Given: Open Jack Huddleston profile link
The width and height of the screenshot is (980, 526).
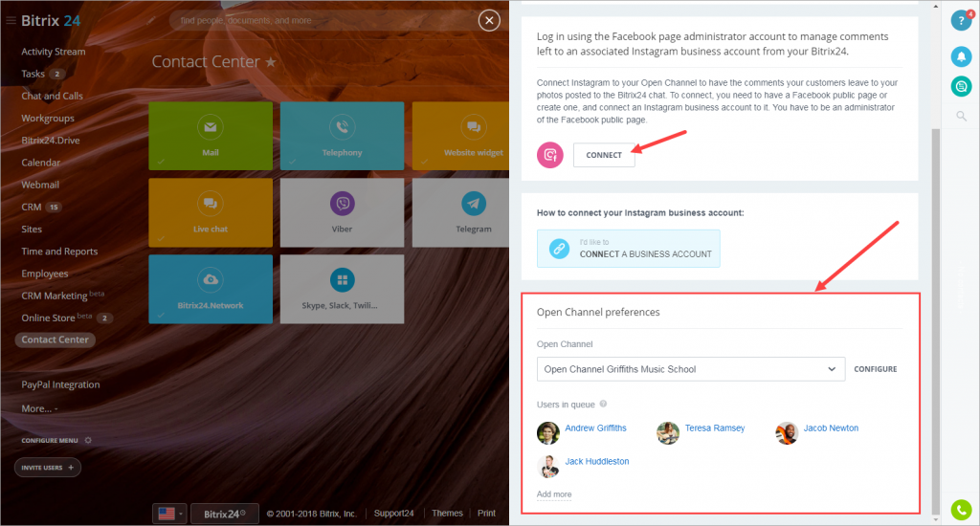Looking at the screenshot, I should click(597, 461).
